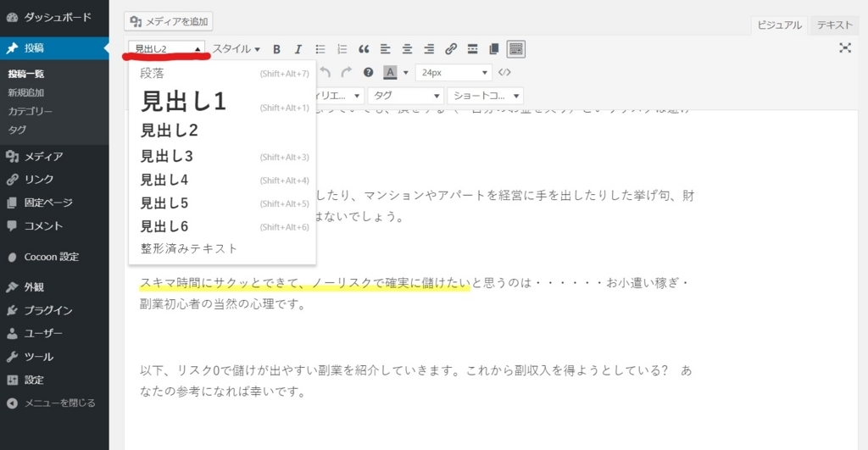Open the 投稿 menu in sidebar
This screenshot has height=450, width=868.
(54, 48)
